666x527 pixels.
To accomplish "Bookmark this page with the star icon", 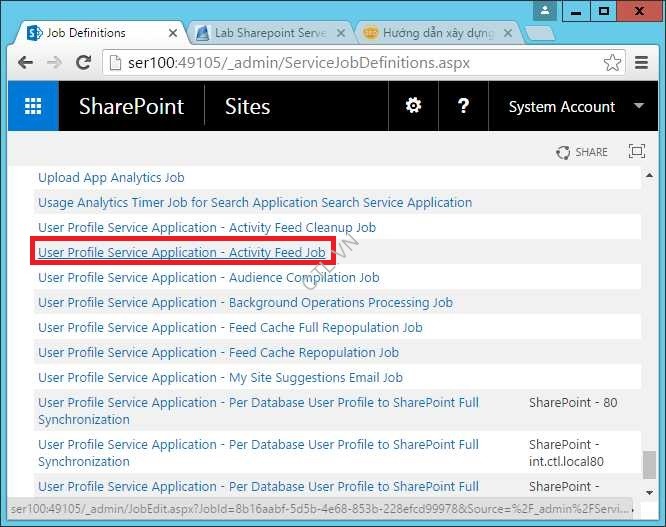I will (612, 63).
